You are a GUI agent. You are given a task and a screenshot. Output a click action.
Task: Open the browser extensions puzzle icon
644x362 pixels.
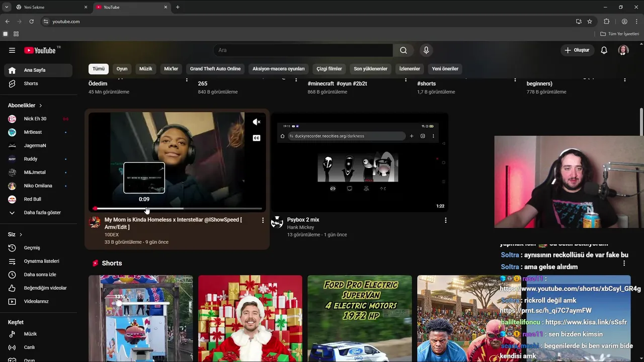607,22
